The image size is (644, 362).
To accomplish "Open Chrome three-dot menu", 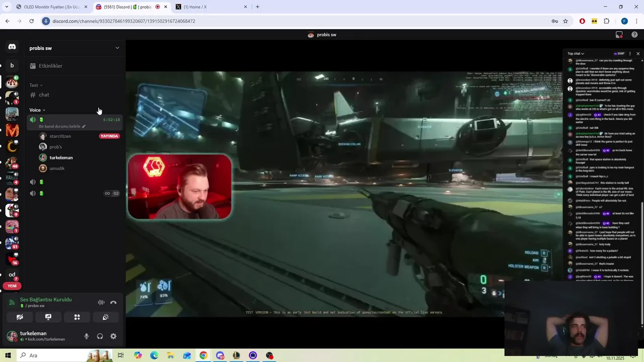I will 636,21.
